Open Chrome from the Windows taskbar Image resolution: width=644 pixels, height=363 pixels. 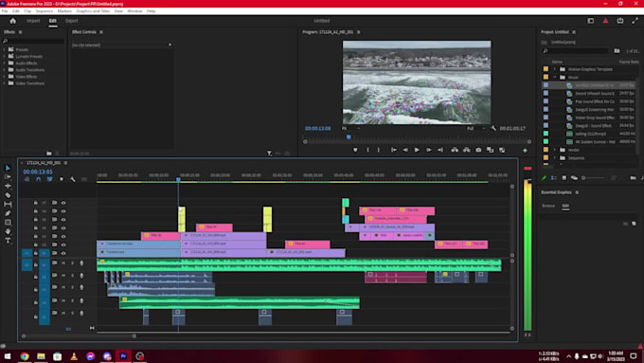pyautogui.click(x=25, y=356)
